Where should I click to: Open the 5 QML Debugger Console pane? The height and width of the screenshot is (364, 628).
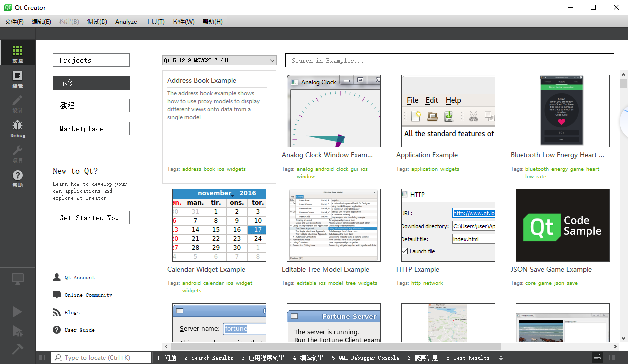tap(366, 357)
